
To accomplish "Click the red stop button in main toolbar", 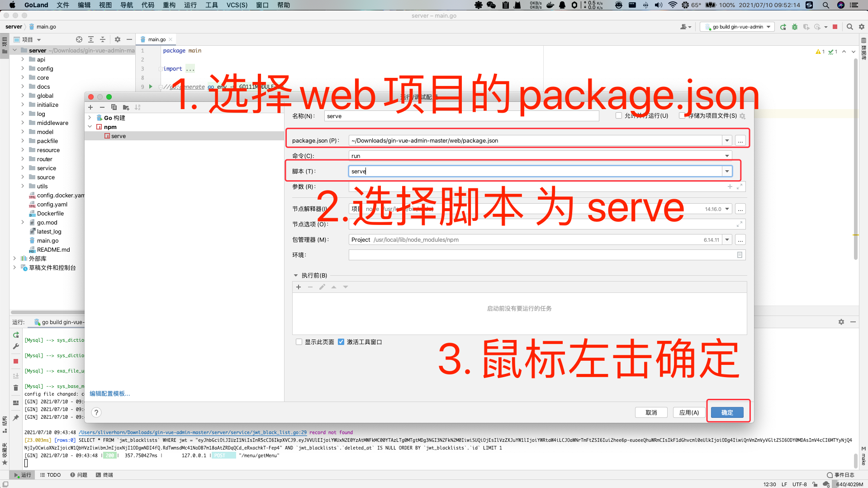I will pyautogui.click(x=835, y=27).
